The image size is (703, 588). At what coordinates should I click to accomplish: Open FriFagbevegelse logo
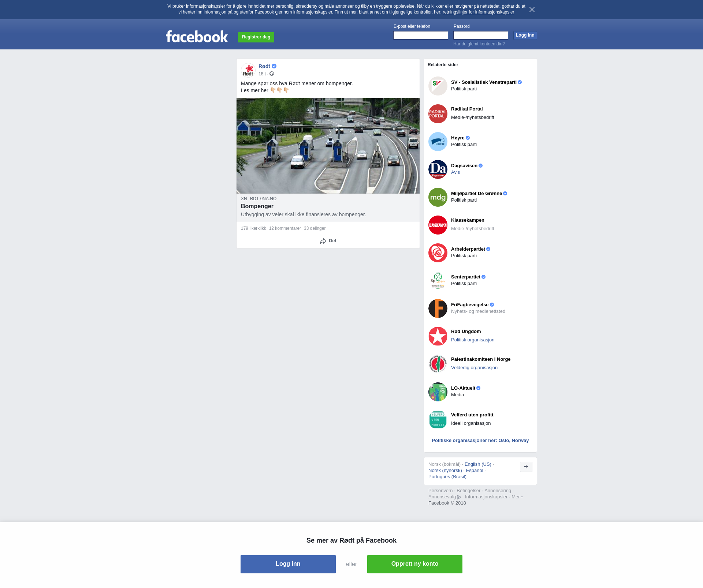[438, 308]
